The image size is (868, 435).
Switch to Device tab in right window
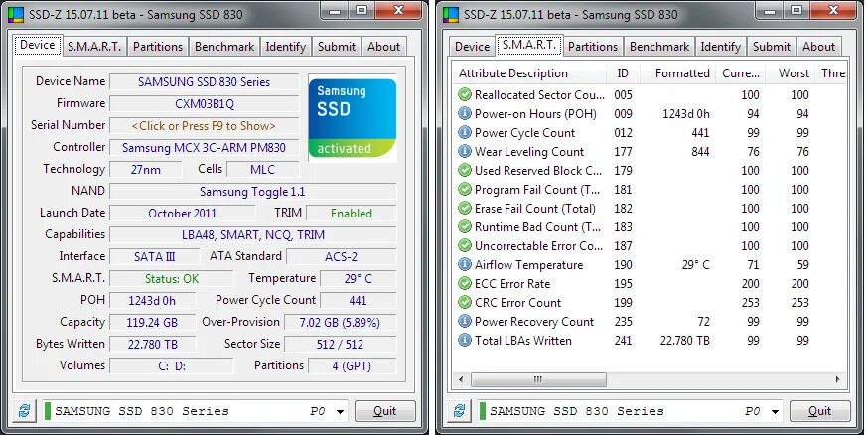tap(472, 47)
